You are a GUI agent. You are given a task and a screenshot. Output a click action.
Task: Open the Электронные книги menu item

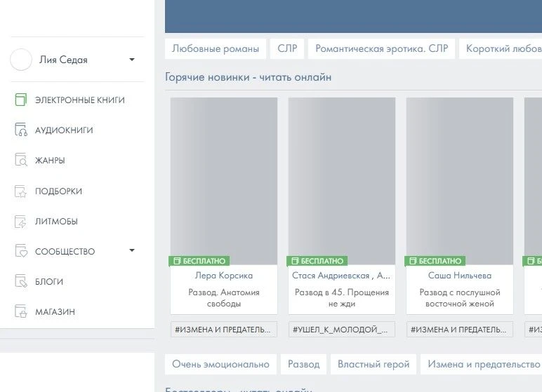[x=80, y=100]
